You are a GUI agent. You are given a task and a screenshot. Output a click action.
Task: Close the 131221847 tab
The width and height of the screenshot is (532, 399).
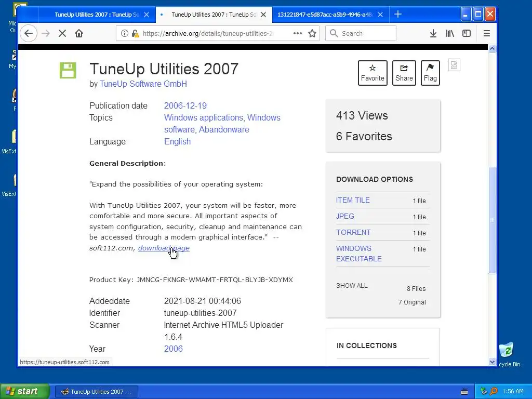(380, 15)
